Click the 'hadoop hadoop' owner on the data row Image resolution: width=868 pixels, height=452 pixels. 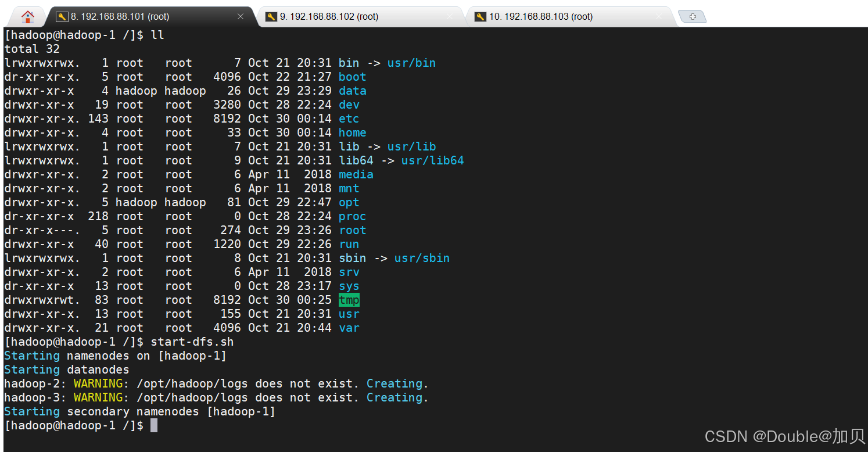[161, 91]
